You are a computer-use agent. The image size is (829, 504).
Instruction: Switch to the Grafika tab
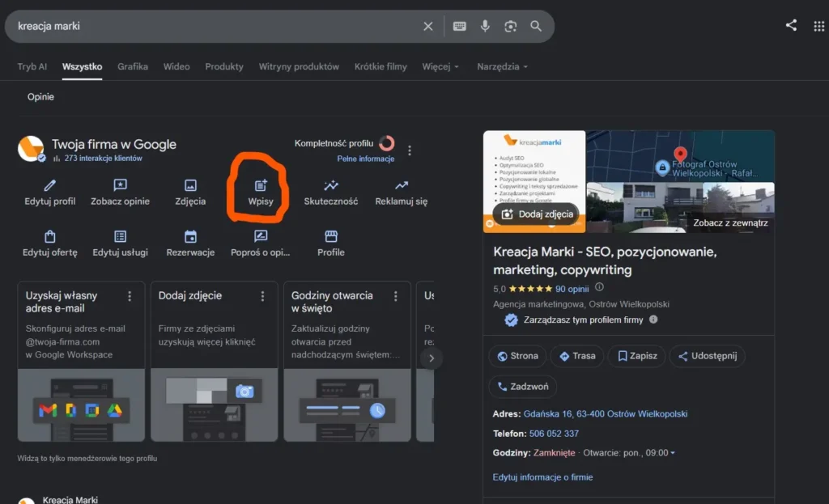click(x=133, y=66)
